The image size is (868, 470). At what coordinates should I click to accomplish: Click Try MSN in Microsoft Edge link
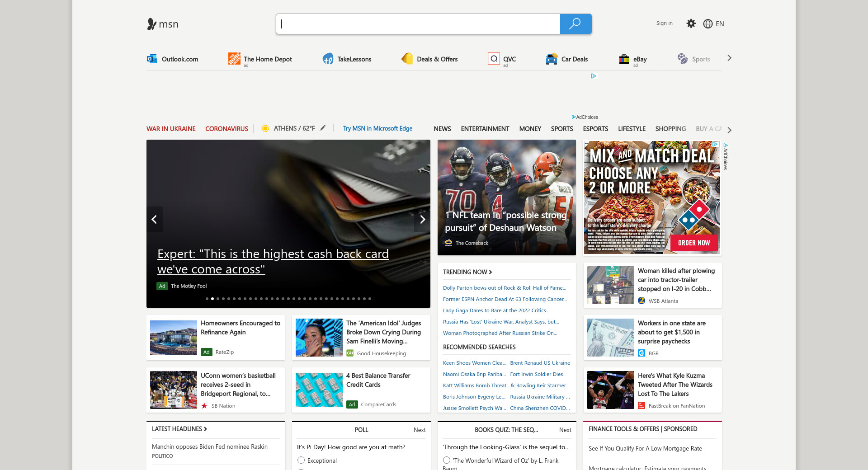[x=377, y=128]
